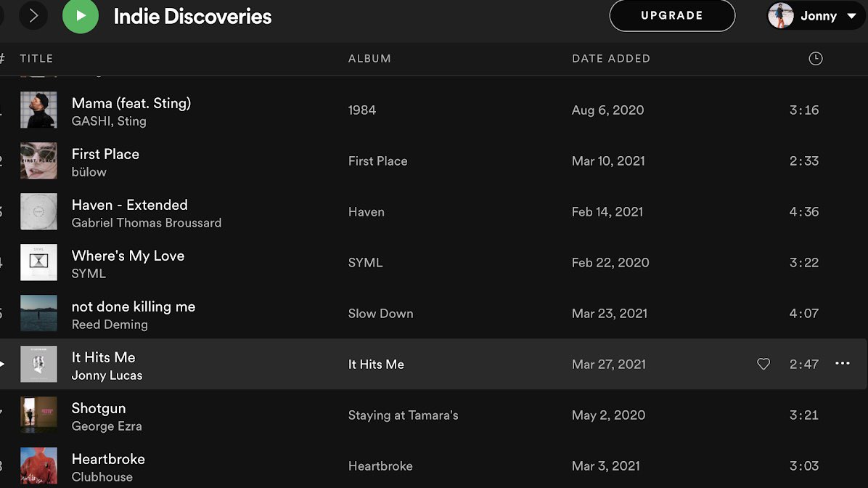Screen dimensions: 868x488
Task: Click Shotgun cover art thumbnail
Action: coord(38,415)
